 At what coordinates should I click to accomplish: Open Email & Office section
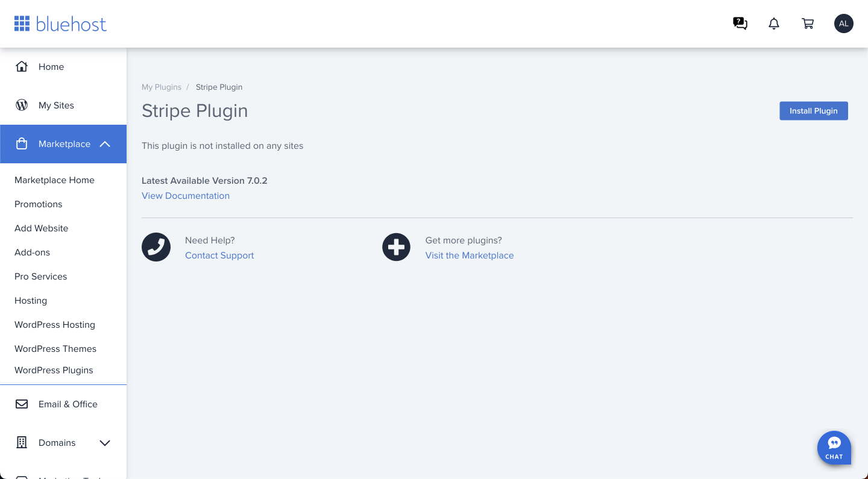pyautogui.click(x=68, y=404)
